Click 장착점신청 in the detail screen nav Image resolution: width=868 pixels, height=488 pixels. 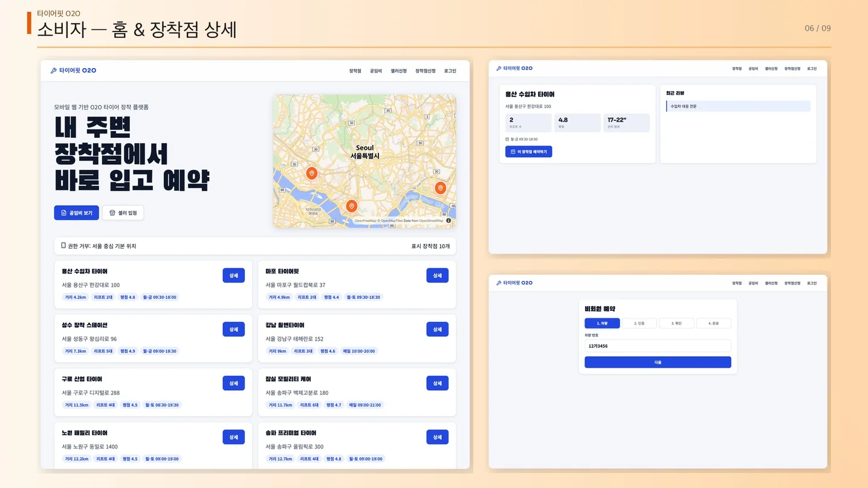tap(792, 69)
